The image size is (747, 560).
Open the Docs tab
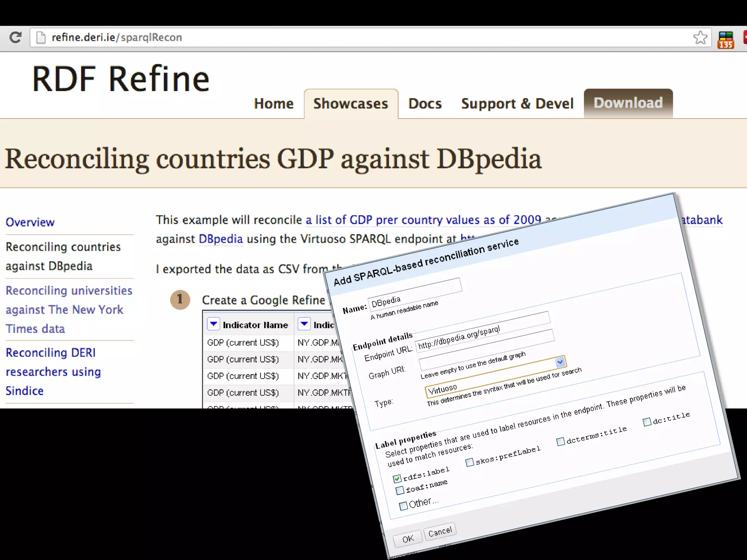tap(425, 104)
